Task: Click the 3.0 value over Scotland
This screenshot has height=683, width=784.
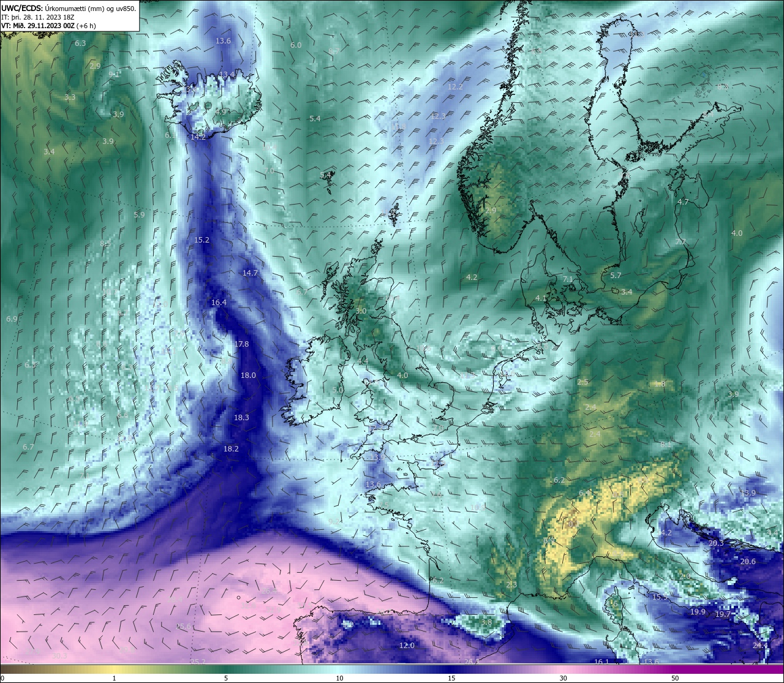Action: (x=361, y=311)
